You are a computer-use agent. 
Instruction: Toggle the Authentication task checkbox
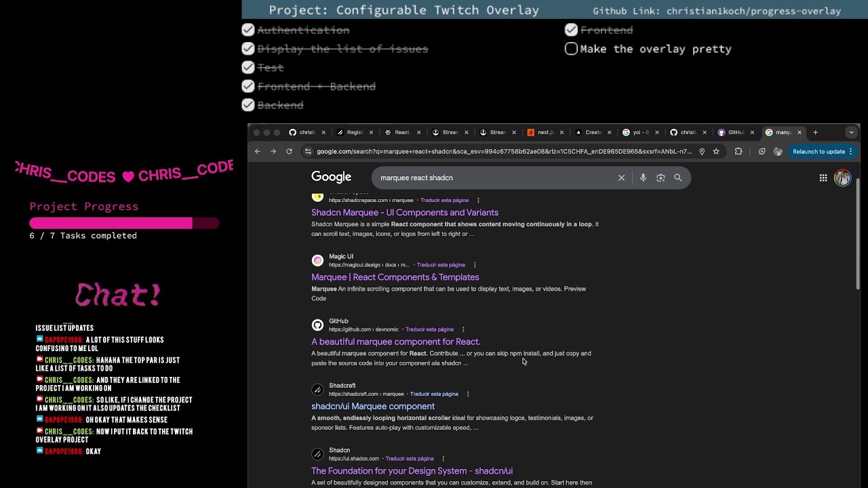coord(248,30)
